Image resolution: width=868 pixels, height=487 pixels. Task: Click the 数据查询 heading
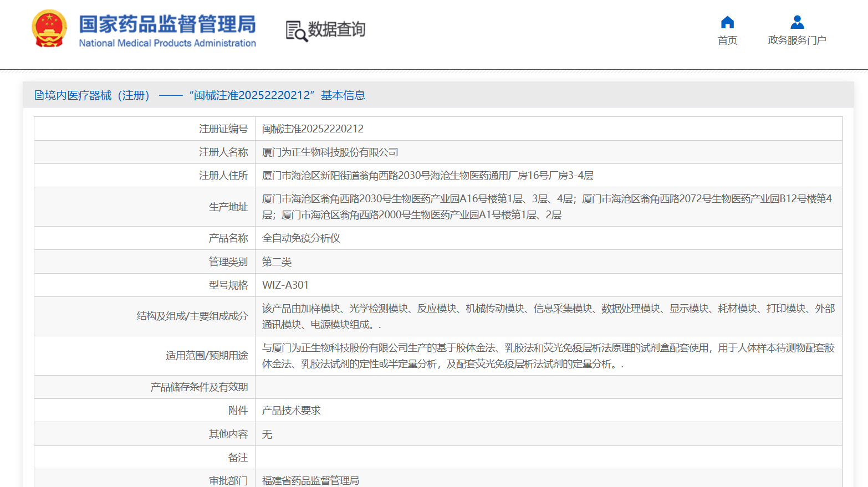(x=336, y=29)
